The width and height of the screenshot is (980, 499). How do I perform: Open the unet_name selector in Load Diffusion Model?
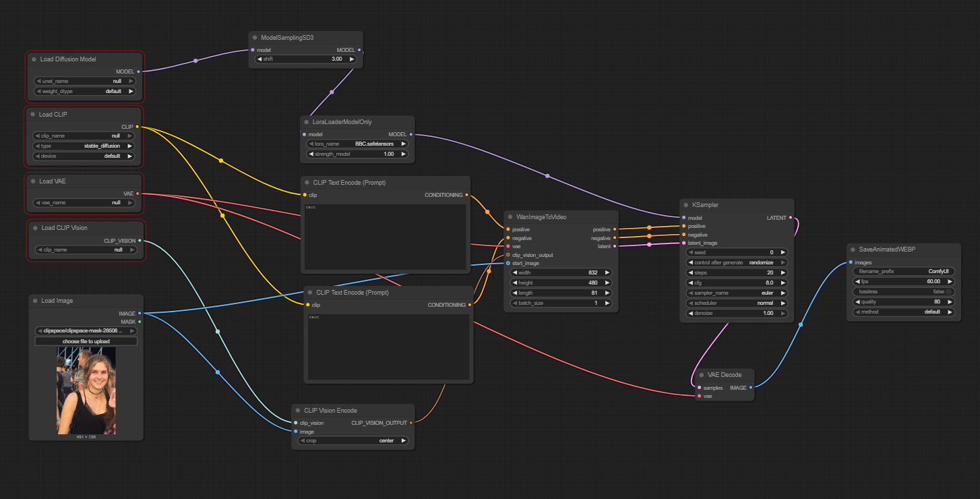point(85,81)
